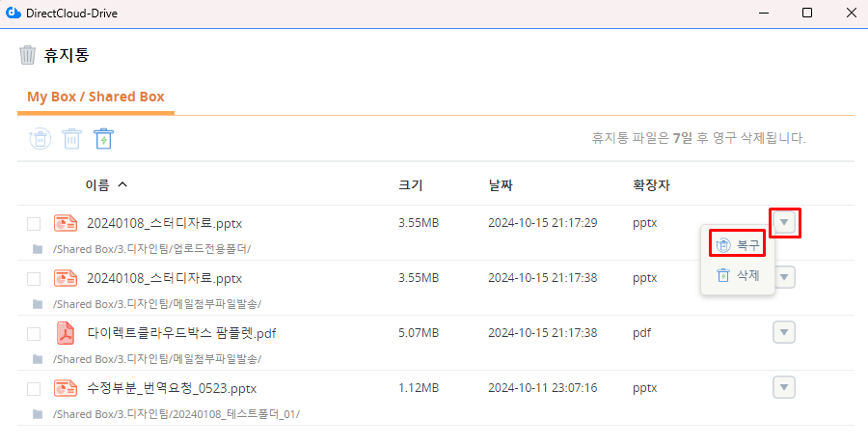Click the PDF icon for 다이렉트클라우드박스 팜플렛
This screenshot has height=447, width=868.
click(x=65, y=333)
